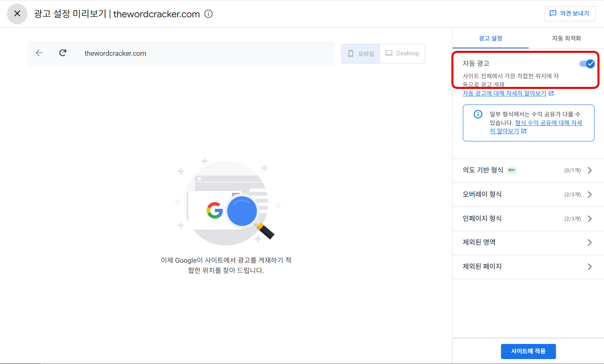Expand the 인페이지 형식 section
Image resolution: width=604 pixels, height=364 pixels.
(528, 219)
